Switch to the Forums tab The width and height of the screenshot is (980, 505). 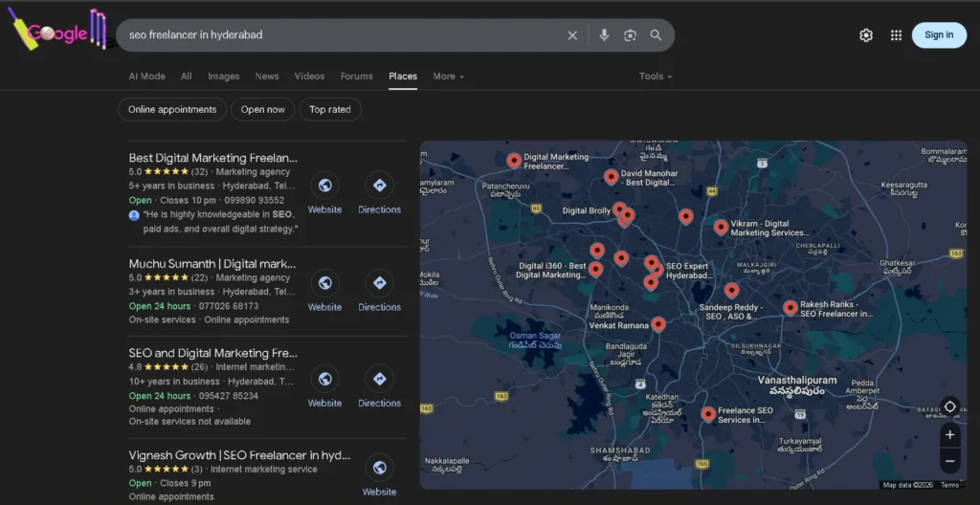[x=357, y=77]
